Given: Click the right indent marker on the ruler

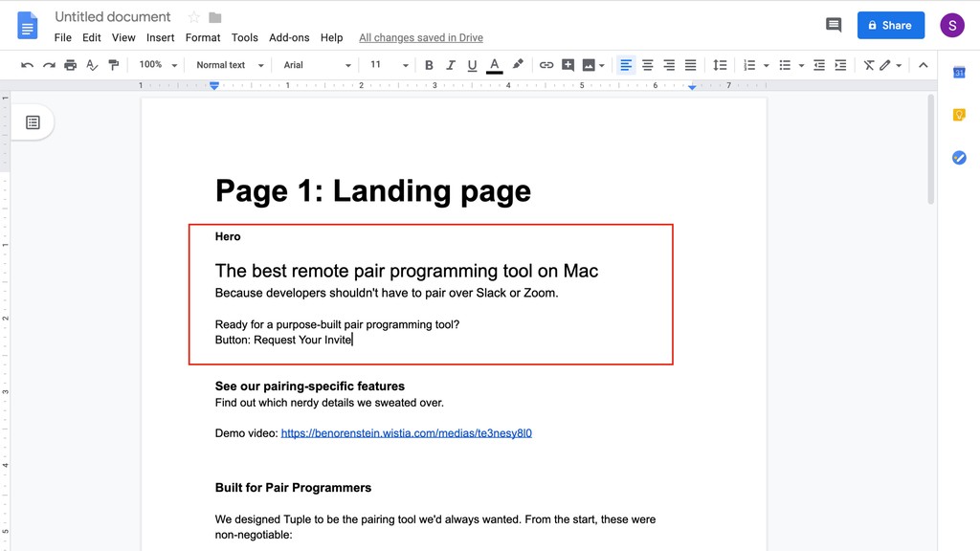Looking at the screenshot, I should (692, 87).
